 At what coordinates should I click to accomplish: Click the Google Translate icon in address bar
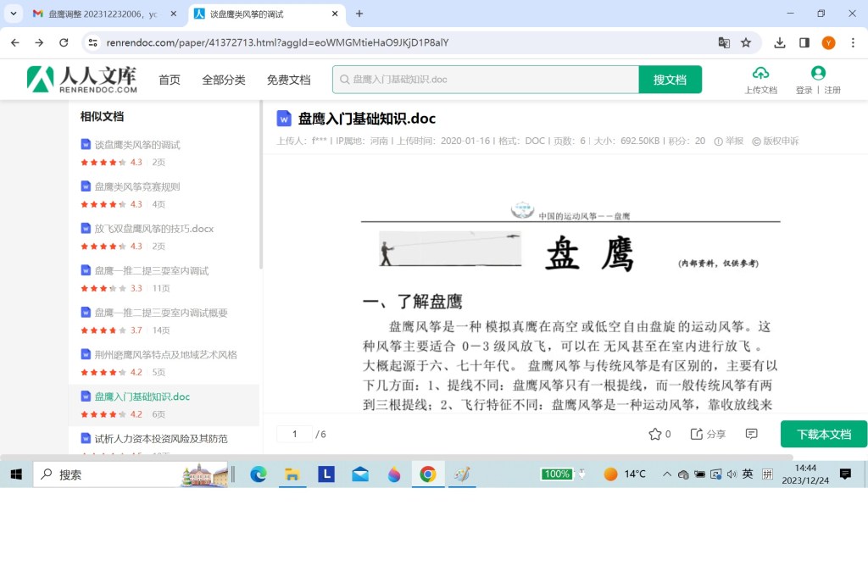(x=724, y=42)
